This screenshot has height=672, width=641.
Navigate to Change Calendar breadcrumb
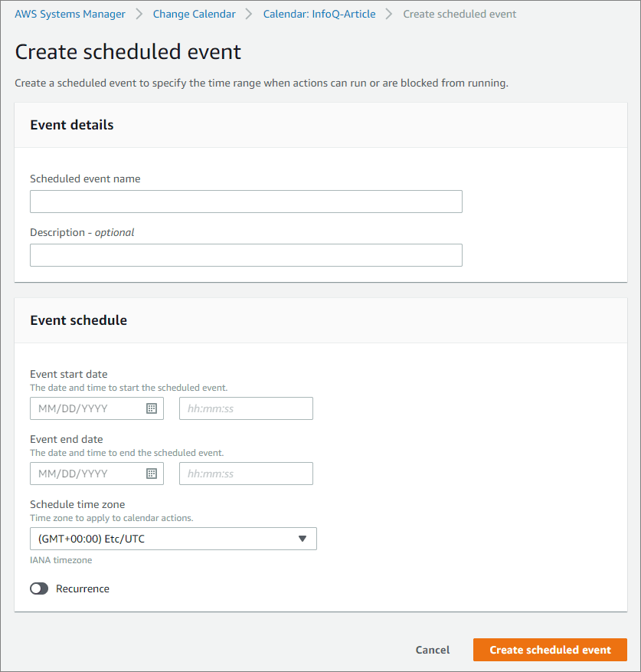pyautogui.click(x=194, y=14)
